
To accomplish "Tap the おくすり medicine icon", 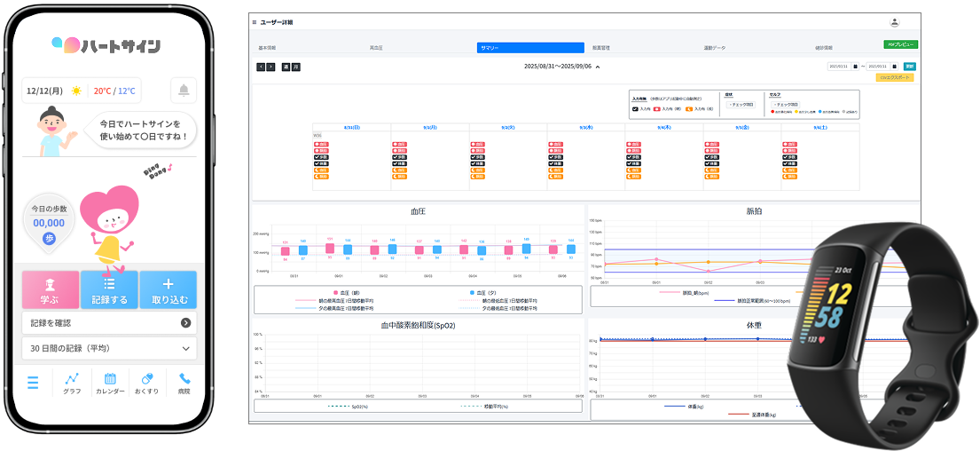I will tap(147, 384).
